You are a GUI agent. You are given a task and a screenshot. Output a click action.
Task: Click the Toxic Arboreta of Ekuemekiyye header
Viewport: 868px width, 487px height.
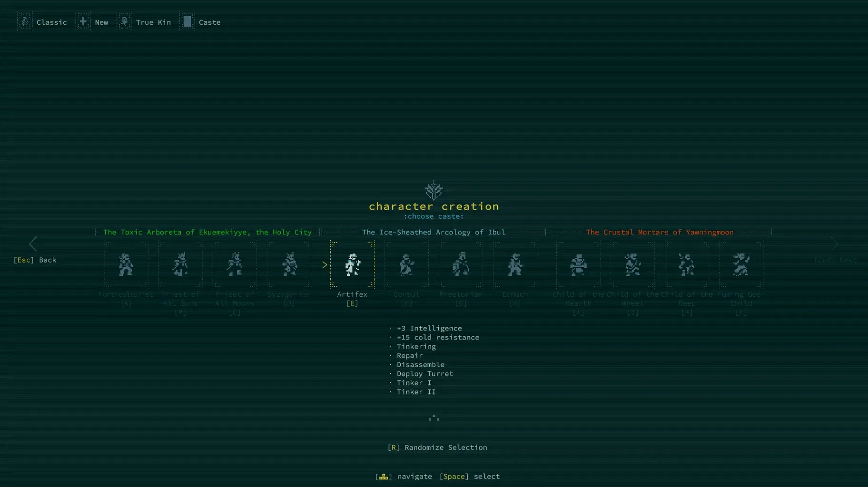click(207, 232)
